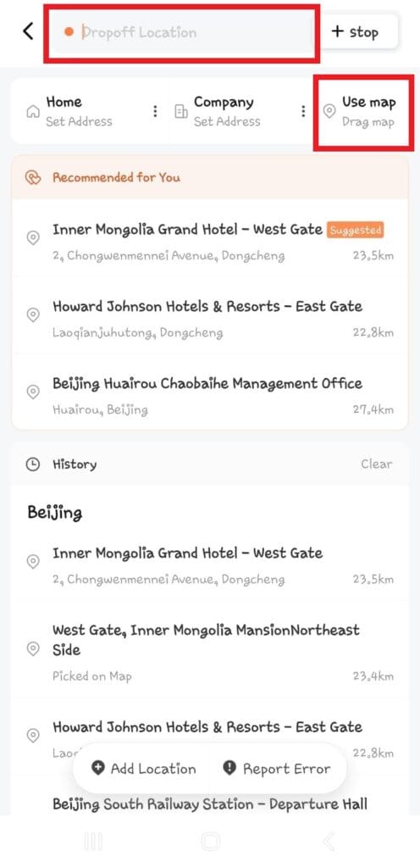Tap the Report Error button
The width and height of the screenshot is (420, 868).
[x=276, y=768]
